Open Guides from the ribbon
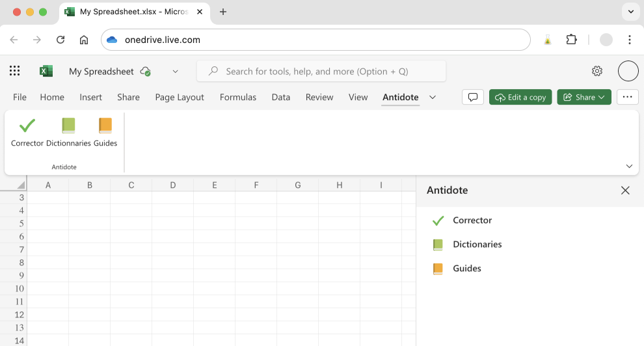This screenshot has height=346, width=644. click(x=105, y=126)
